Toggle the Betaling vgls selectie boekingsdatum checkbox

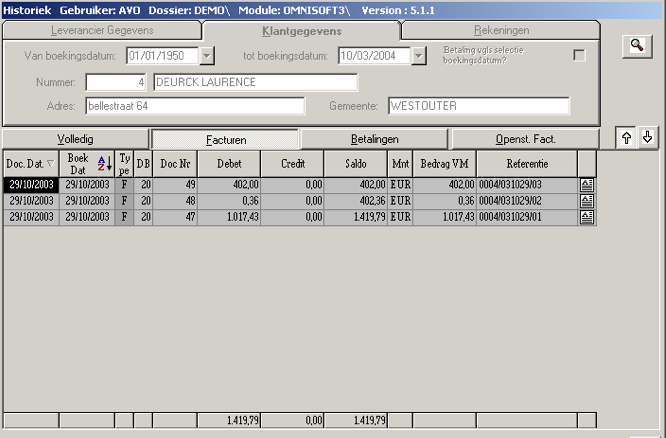tap(579, 55)
